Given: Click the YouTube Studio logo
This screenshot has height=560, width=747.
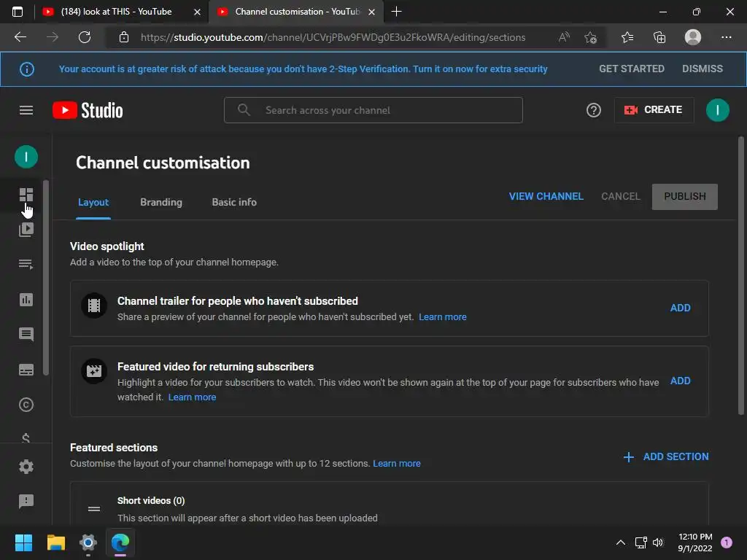Looking at the screenshot, I should click(88, 111).
